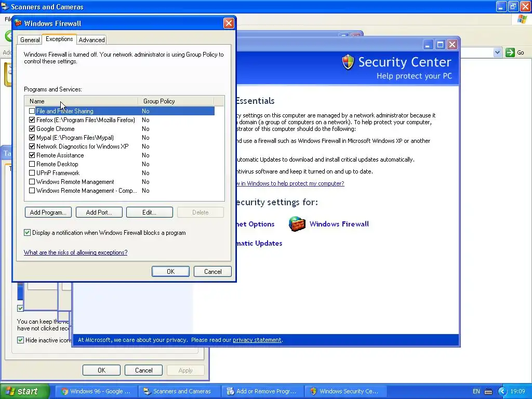Expand hidden tray icons with the arrow
The width and height of the screenshot is (532, 399).
[x=502, y=391]
